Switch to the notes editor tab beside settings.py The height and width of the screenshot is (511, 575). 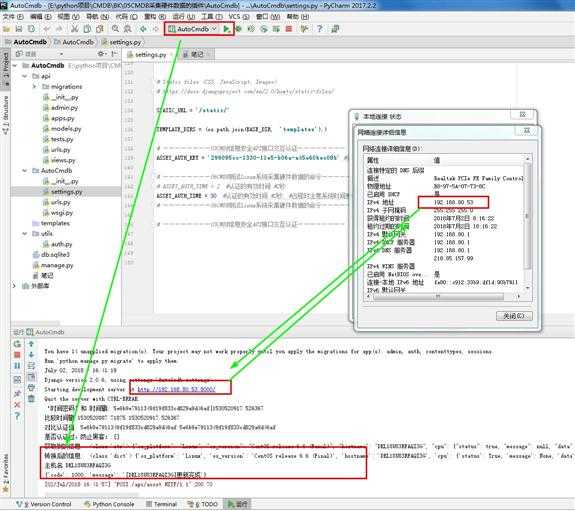pyautogui.click(x=197, y=55)
